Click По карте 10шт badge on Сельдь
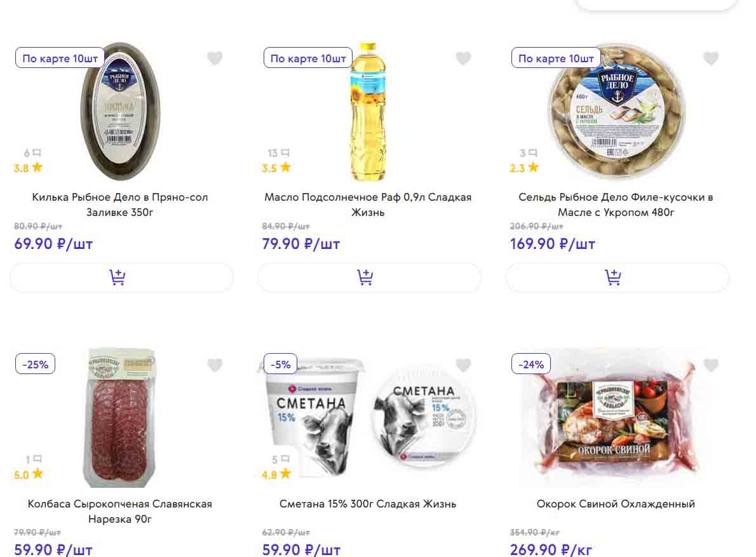Screen dimensions: 756x557 pyautogui.click(x=556, y=58)
